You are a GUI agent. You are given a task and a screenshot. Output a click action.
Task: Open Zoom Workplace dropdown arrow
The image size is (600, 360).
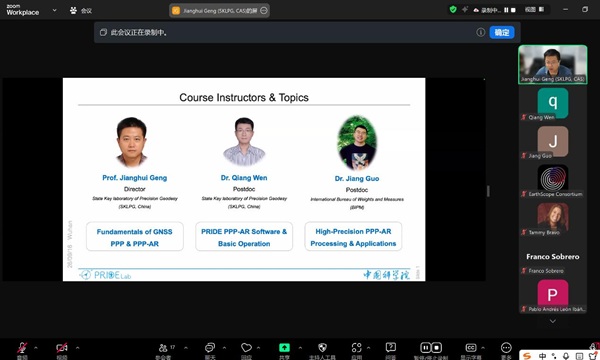click(54, 10)
